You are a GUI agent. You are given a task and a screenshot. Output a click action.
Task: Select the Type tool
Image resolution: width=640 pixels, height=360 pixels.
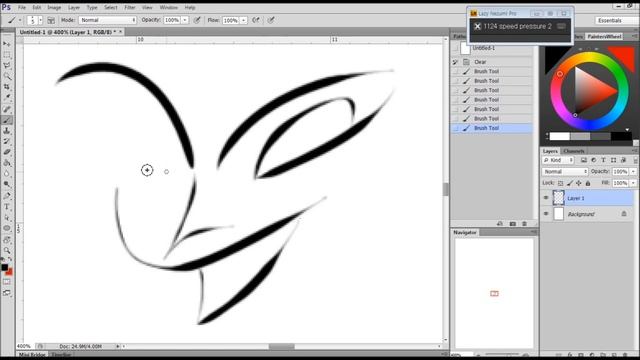pyautogui.click(x=7, y=207)
